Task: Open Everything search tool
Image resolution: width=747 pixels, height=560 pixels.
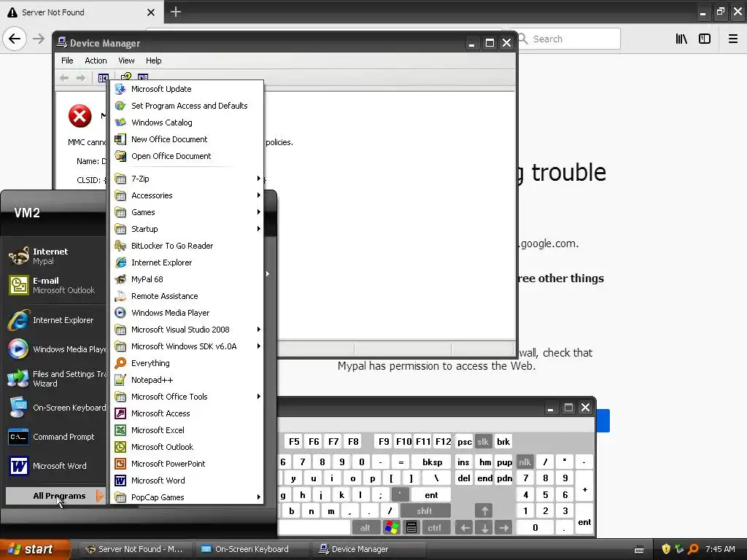Action: [x=187, y=363]
